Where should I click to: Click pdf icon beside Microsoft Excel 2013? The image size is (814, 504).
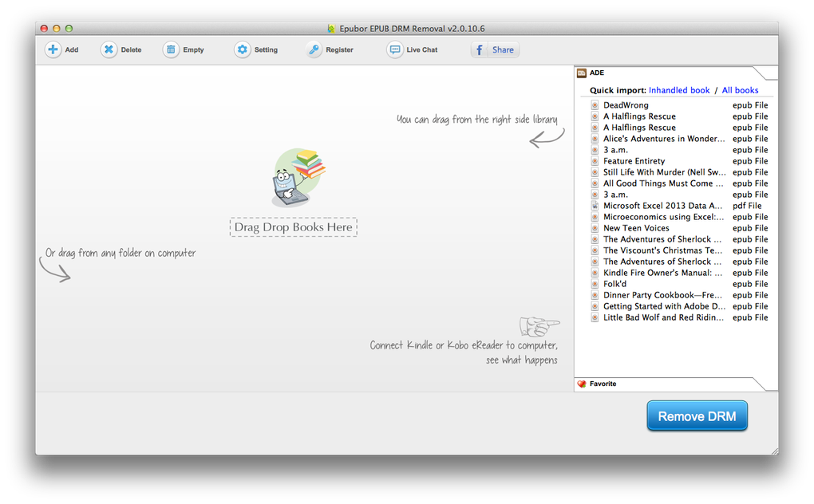tap(595, 206)
